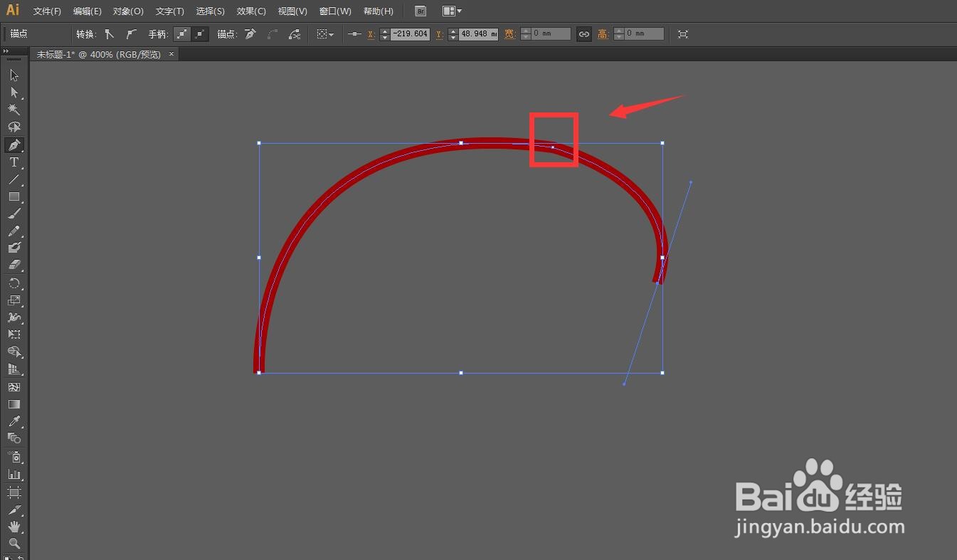Close the 未标题-1* document tab
The width and height of the screenshot is (957, 560).
[171, 54]
